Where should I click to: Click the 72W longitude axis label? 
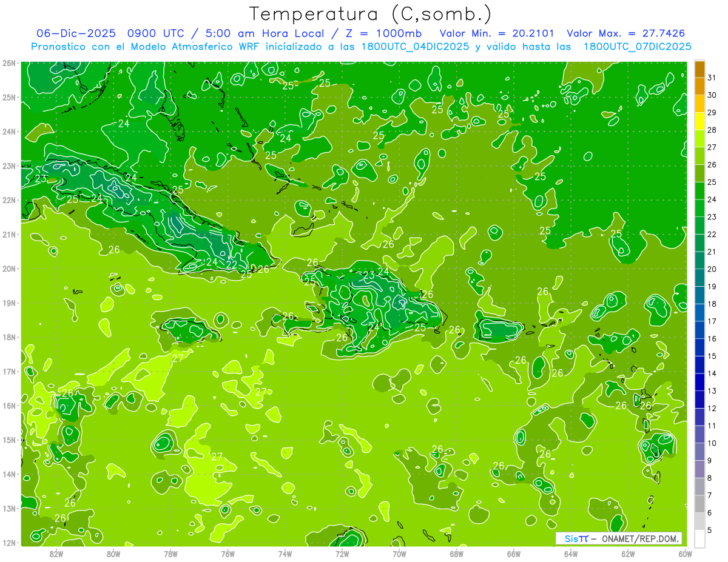coord(342,554)
